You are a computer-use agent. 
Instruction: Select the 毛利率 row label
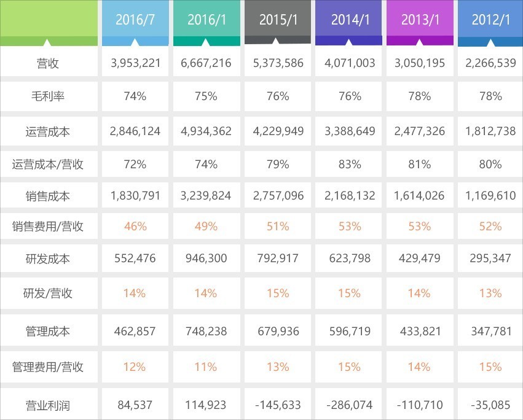[x=49, y=96]
